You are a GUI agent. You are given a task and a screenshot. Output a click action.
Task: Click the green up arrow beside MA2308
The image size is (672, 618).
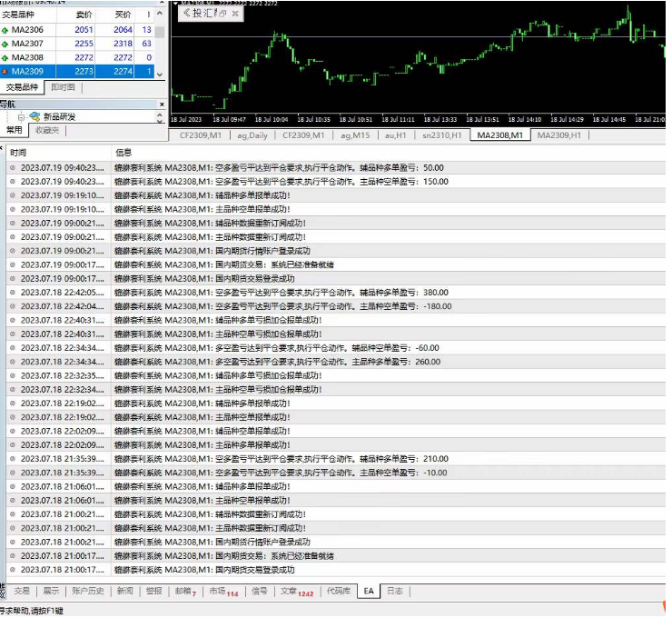[x=5, y=58]
